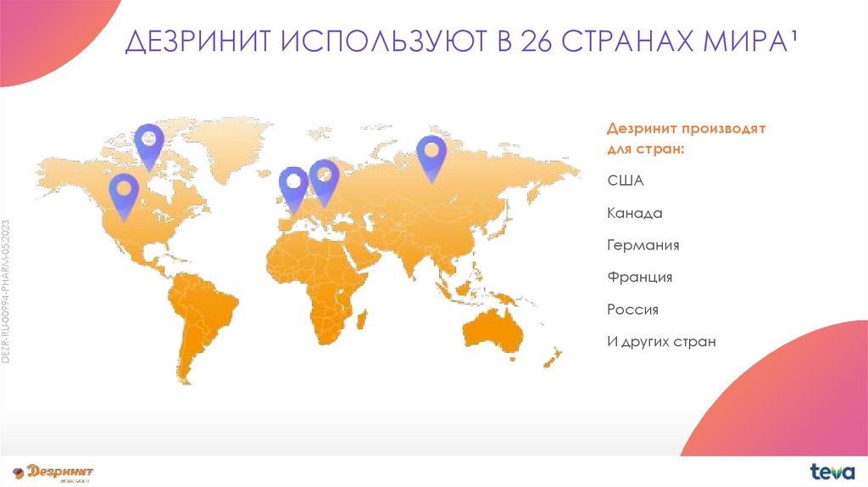
Task: Select the И других стран entry
Action: pyautogui.click(x=661, y=341)
